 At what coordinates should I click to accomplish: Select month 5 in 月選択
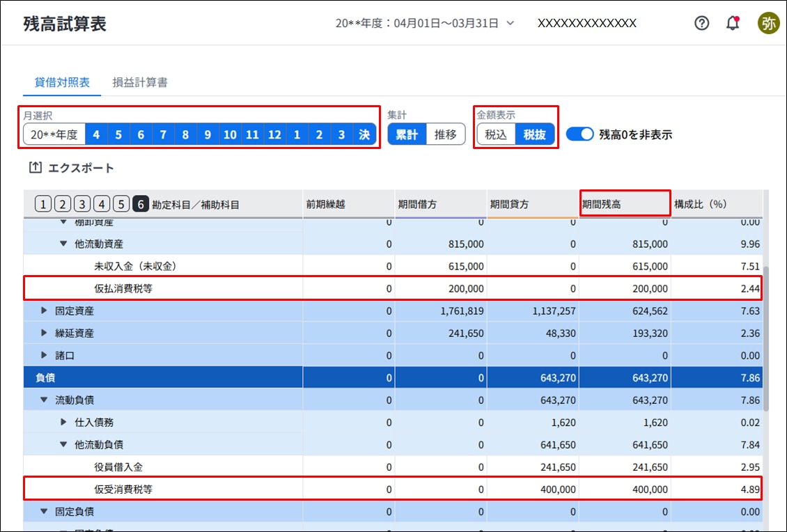tap(118, 134)
